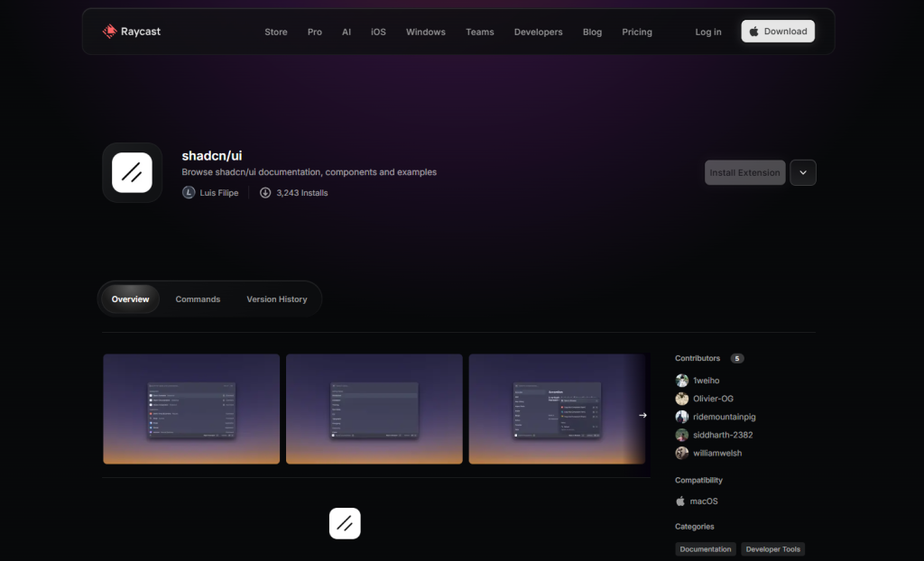924x561 pixels.
Task: Click 1weiho contributor avatar
Action: tap(682, 381)
